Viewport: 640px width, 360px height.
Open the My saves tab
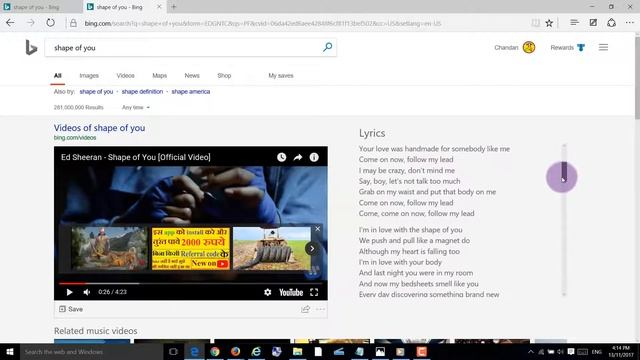coord(281,76)
